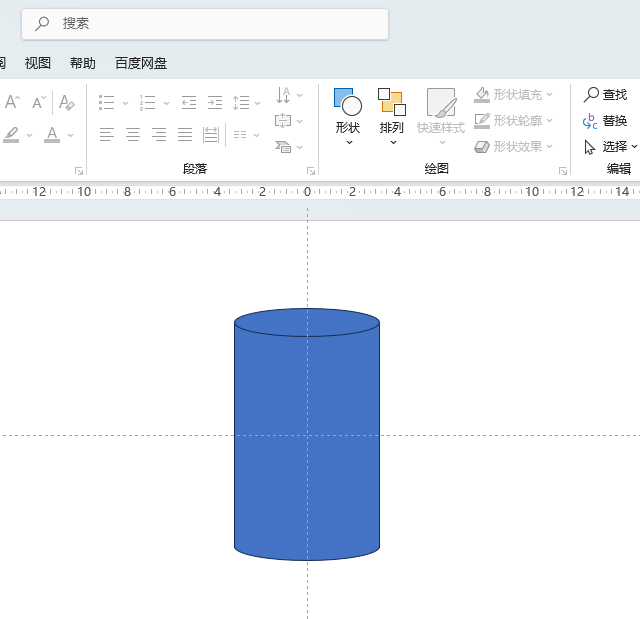Click the clear all formatting icon
640x619 pixels.
(x=66, y=102)
